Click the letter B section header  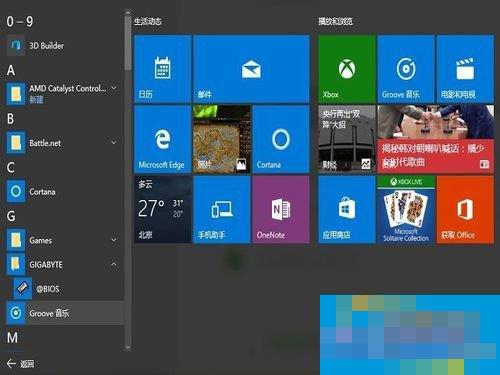point(11,119)
